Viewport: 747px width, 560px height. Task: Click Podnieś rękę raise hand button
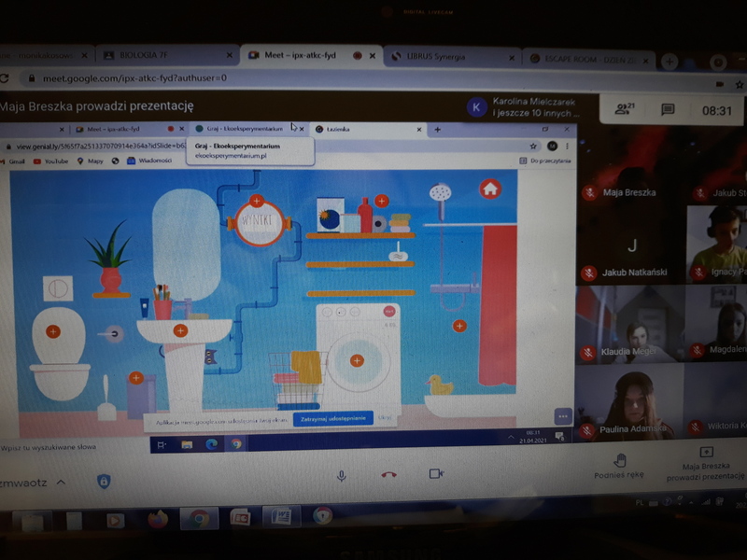(x=619, y=465)
